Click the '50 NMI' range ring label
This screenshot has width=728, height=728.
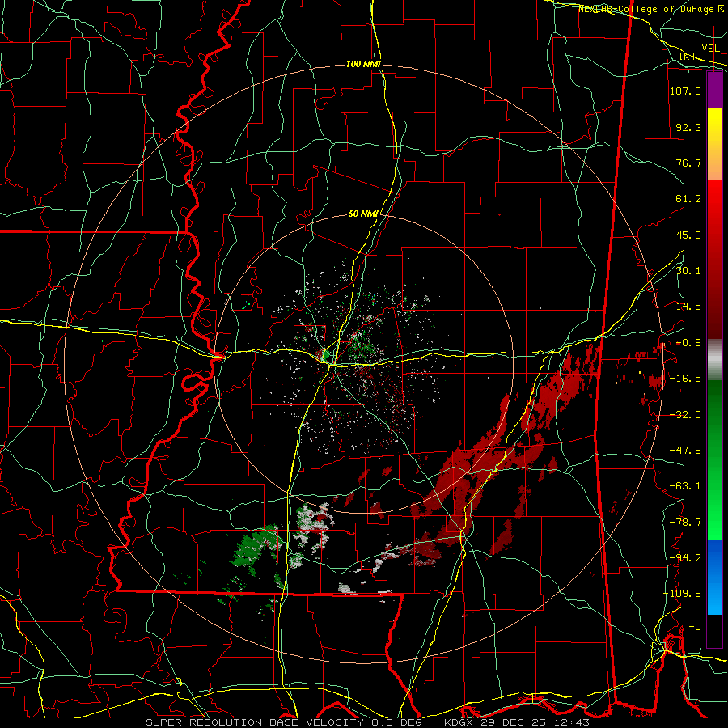tap(363, 214)
